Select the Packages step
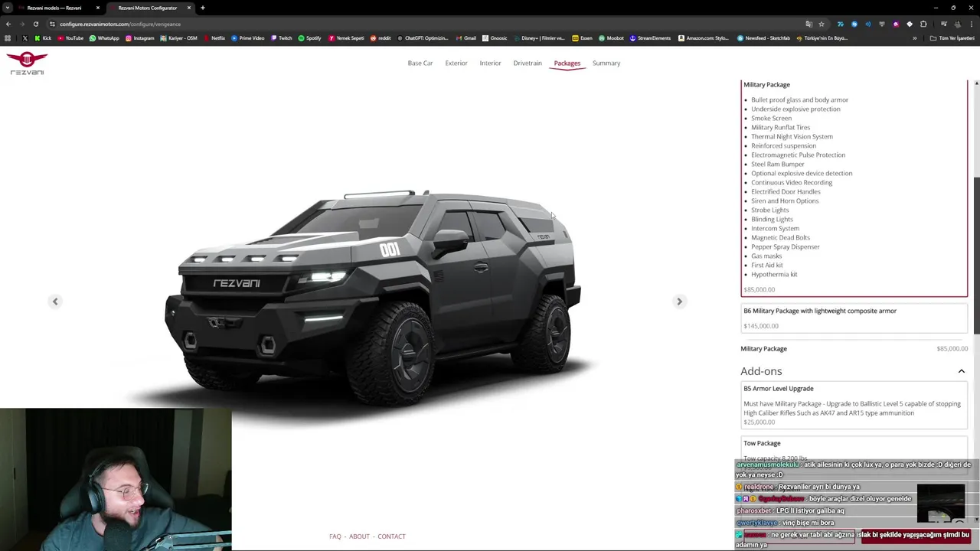This screenshot has height=551, width=980. (567, 64)
